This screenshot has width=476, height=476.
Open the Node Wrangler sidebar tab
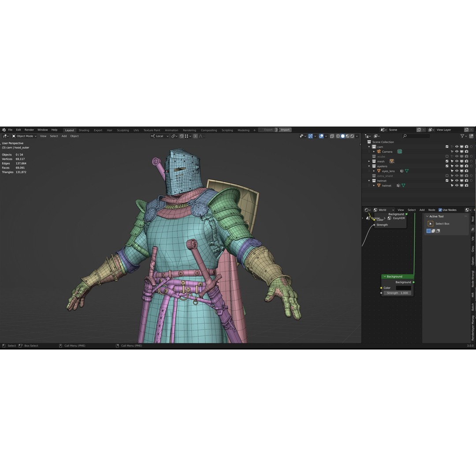pyautogui.click(x=472, y=279)
